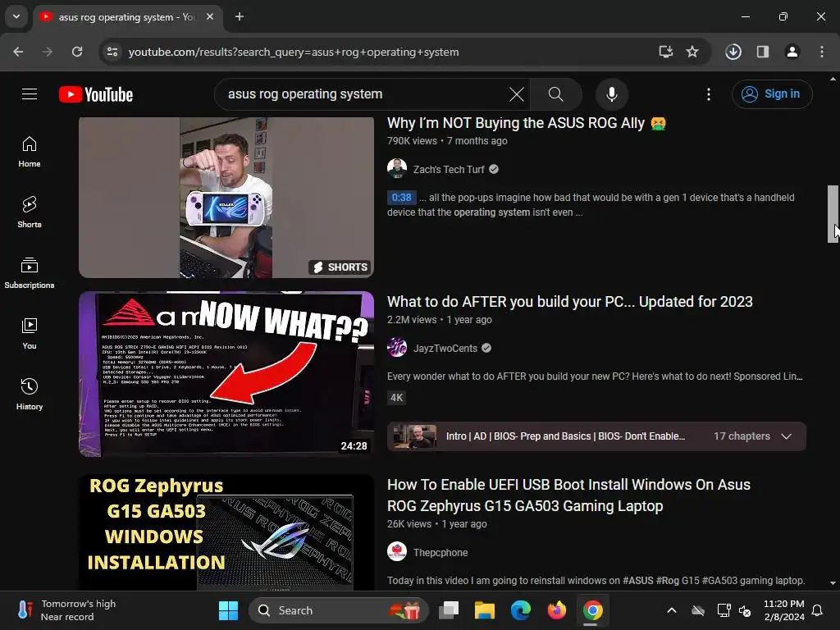This screenshot has height=630, width=840.
Task: Open the YouTube hamburger guide menu
Action: point(30,94)
